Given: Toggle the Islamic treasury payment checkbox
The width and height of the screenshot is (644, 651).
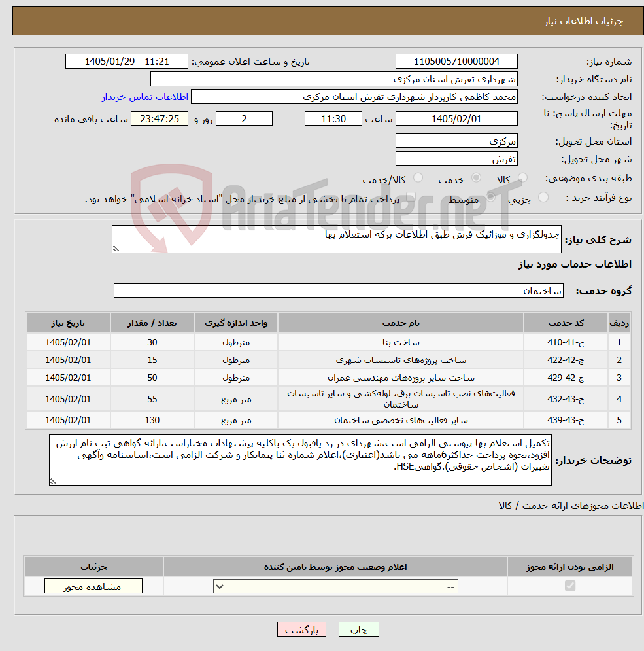Looking at the screenshot, I should point(411,197).
